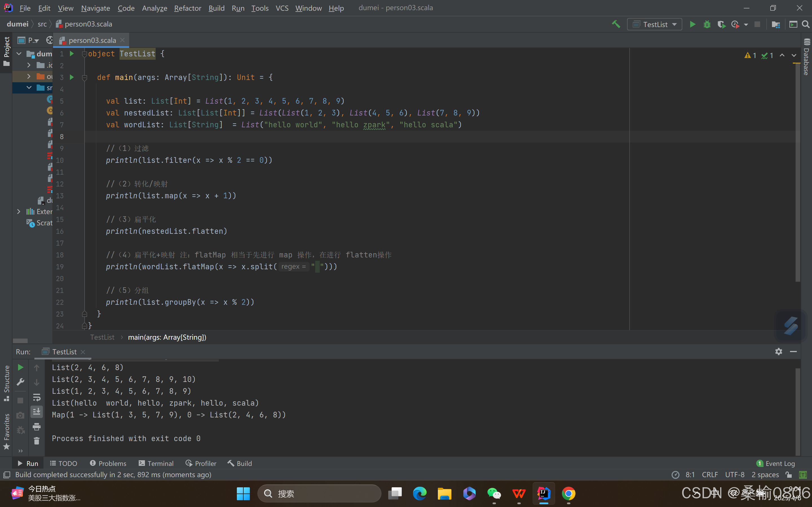Click the Search Everywhere magnifier icon

806,25
